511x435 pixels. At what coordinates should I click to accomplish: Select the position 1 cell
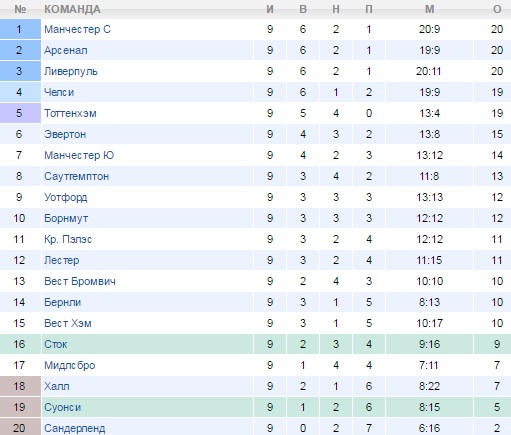tap(20, 29)
